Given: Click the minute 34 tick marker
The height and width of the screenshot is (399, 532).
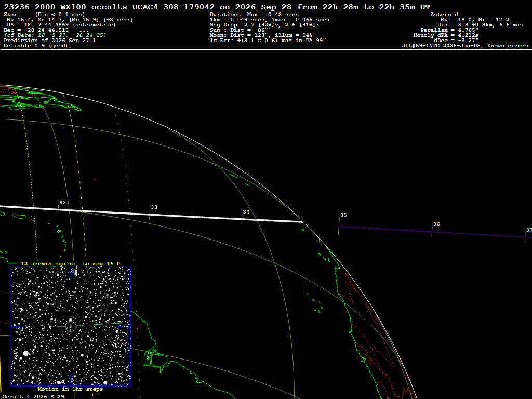Looking at the screenshot, I should 242,219.
